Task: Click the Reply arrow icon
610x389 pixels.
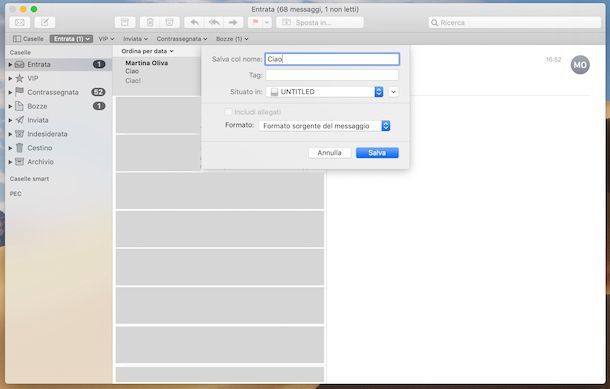Action: [x=194, y=23]
